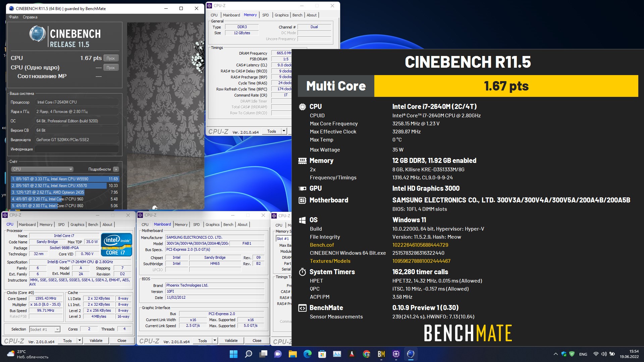Screen dimensions: 644x362
Task: Open Task View on the taskbar
Action: [x=263, y=354]
